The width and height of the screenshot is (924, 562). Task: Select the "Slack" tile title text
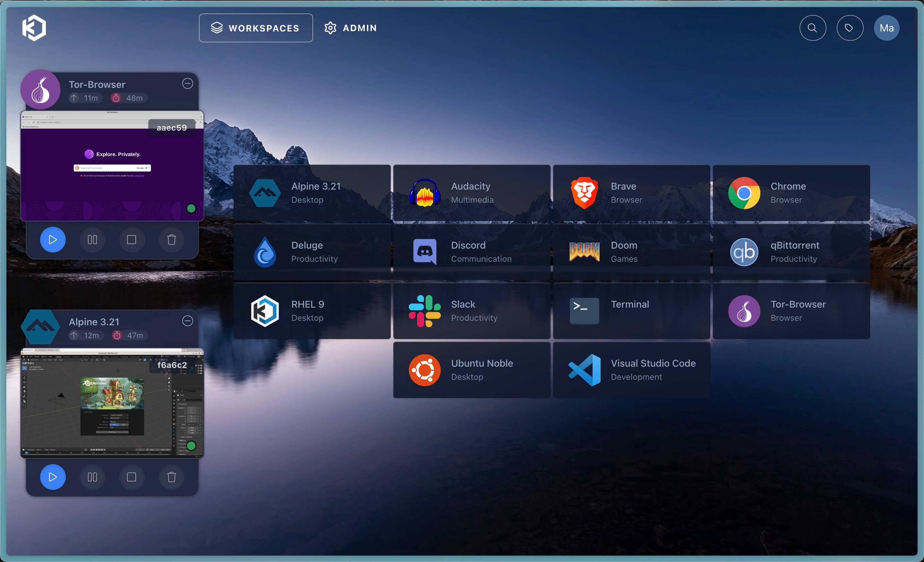(x=463, y=304)
